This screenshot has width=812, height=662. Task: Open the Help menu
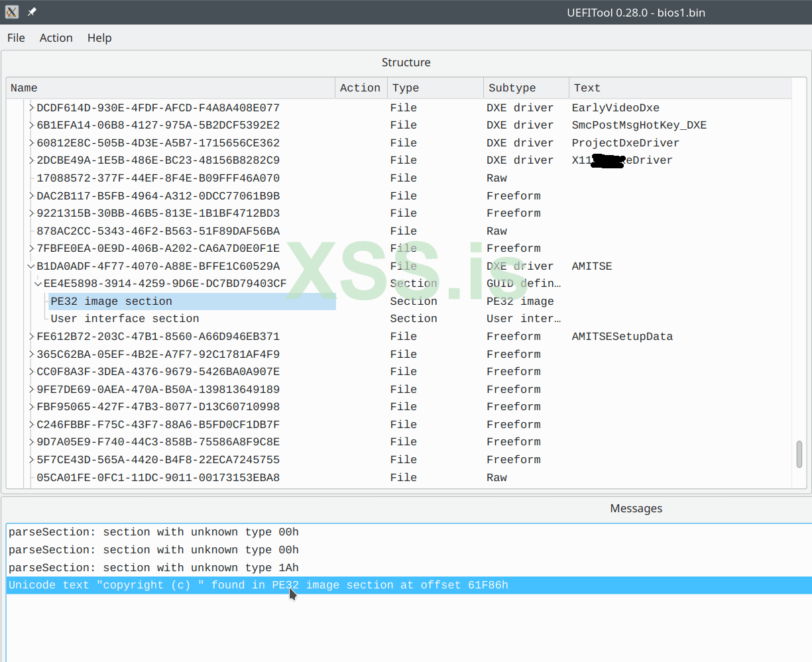pyautogui.click(x=99, y=38)
